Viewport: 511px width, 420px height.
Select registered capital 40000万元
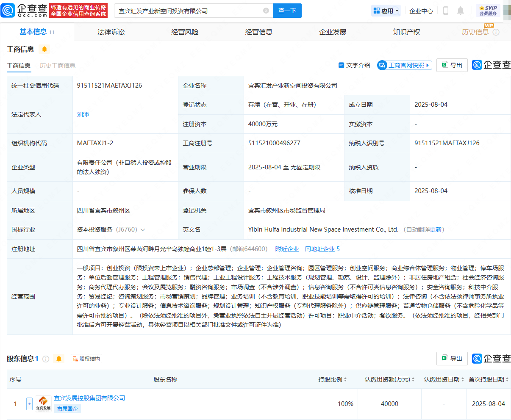[x=263, y=124]
